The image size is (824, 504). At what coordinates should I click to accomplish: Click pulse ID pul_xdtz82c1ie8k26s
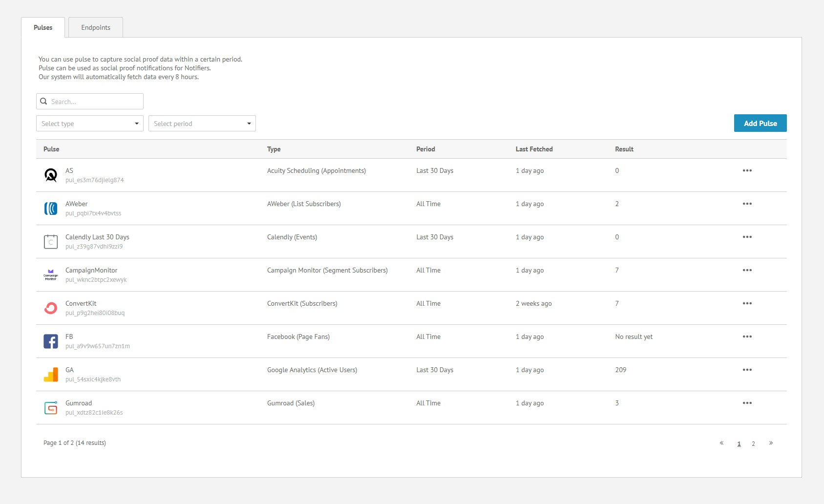(94, 413)
